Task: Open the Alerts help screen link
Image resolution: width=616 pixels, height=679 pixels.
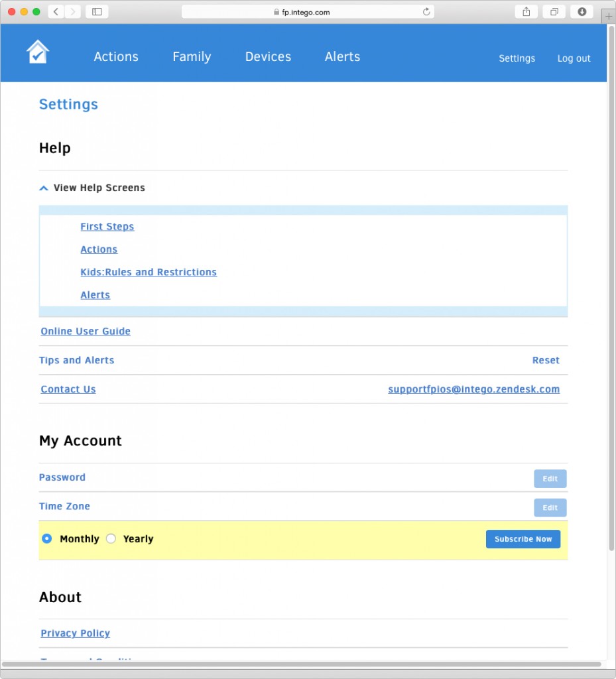Action: coord(95,295)
